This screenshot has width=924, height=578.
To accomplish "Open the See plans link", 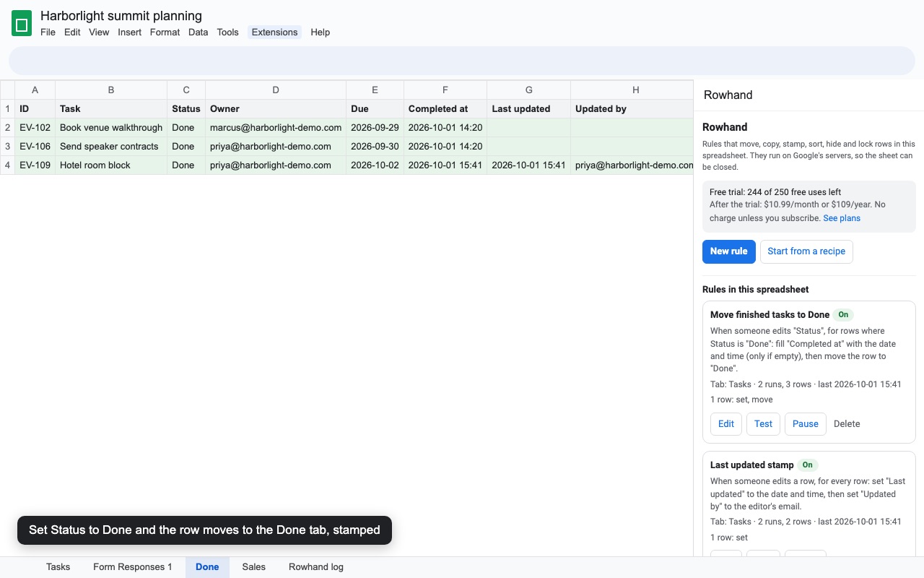I will pos(842,218).
